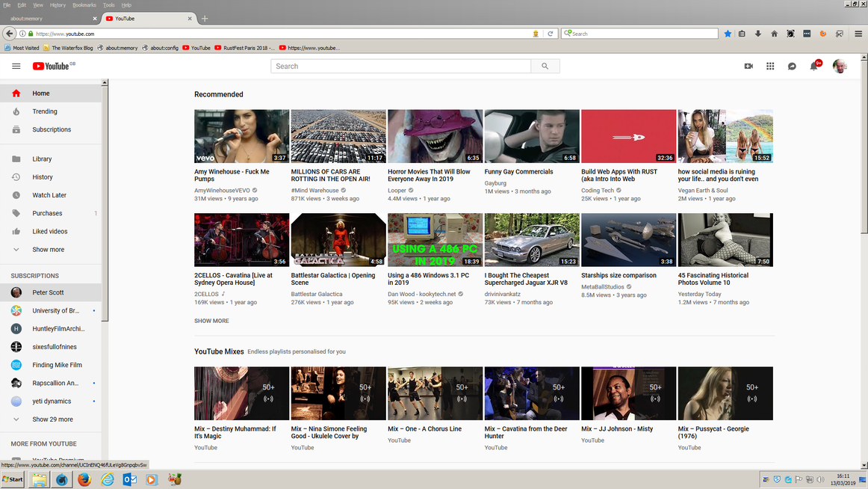
Task: Open the Start button
Action: [13, 479]
